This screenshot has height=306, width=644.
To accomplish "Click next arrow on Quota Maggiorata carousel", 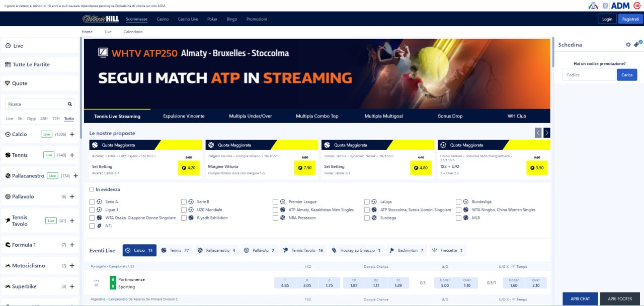I will (x=546, y=132).
